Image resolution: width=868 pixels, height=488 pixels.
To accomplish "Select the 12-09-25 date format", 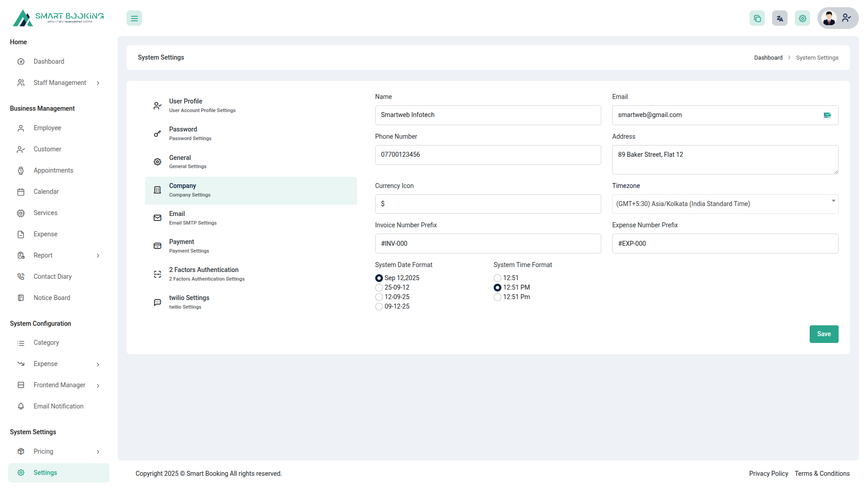I will point(379,297).
